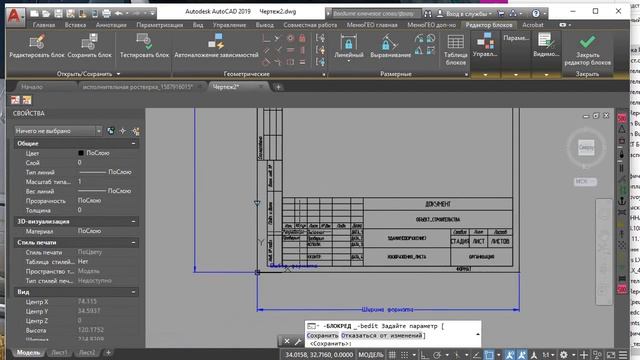Expand the Параме... panel dropdown
The width and height of the screenshot is (640, 360).
[516, 75]
